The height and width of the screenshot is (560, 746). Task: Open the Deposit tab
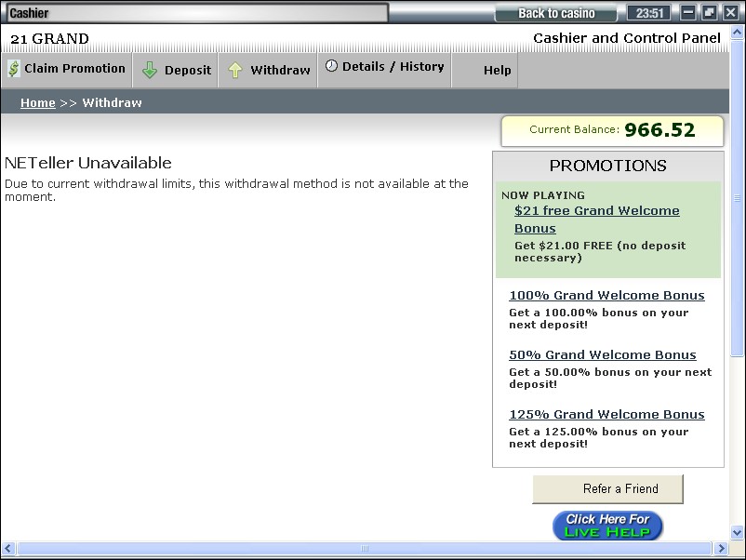176,70
